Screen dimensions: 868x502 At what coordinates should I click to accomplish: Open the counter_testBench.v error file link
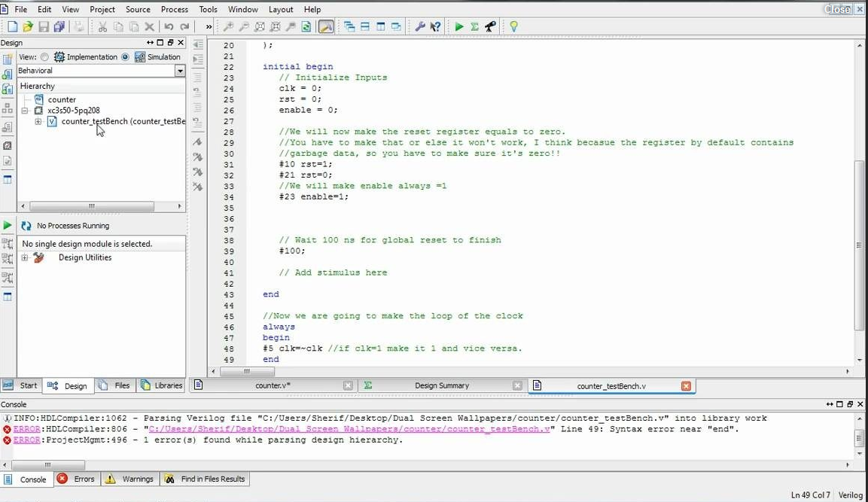tap(349, 429)
